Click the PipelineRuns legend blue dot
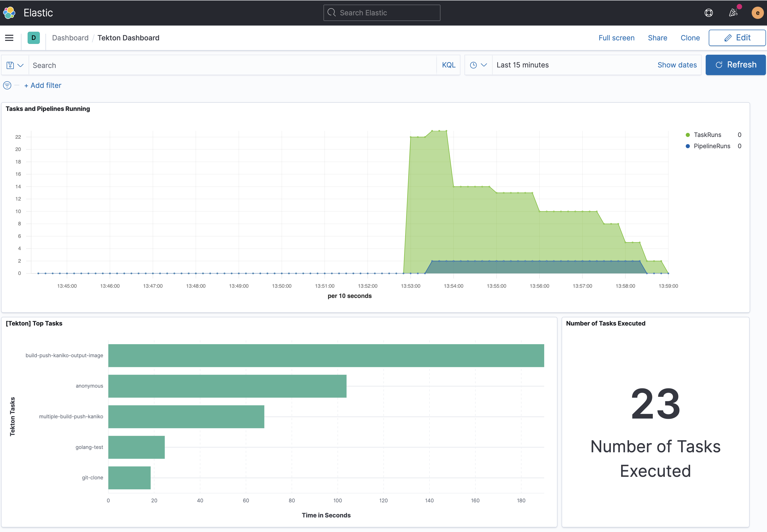This screenshot has height=532, width=767. coord(687,146)
